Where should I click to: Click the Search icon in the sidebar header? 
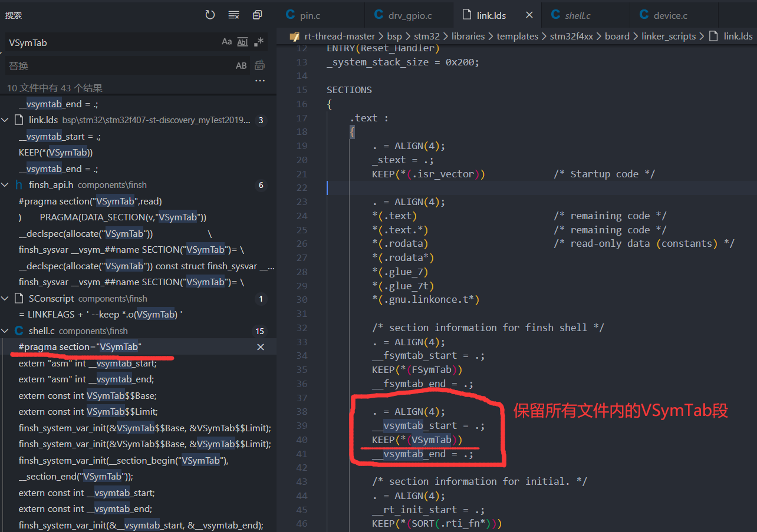(14, 15)
